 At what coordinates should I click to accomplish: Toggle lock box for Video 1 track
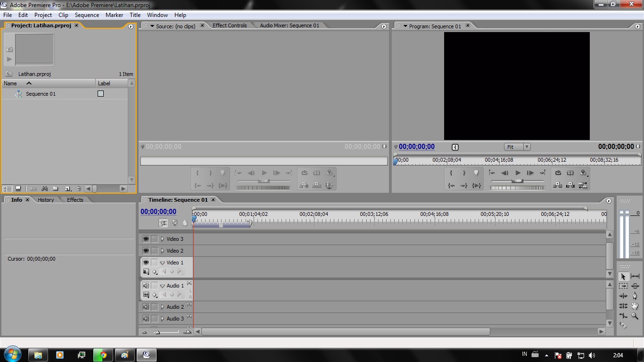[155, 263]
